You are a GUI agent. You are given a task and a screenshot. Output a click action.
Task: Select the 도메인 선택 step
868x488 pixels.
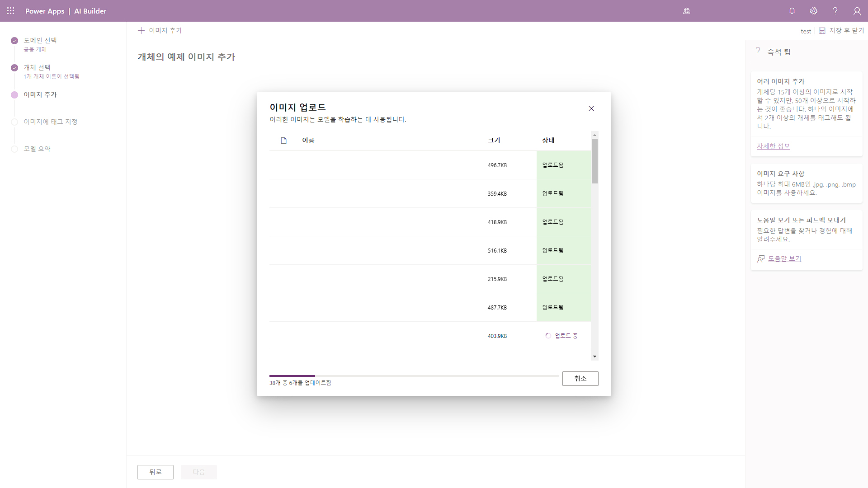pos(40,40)
